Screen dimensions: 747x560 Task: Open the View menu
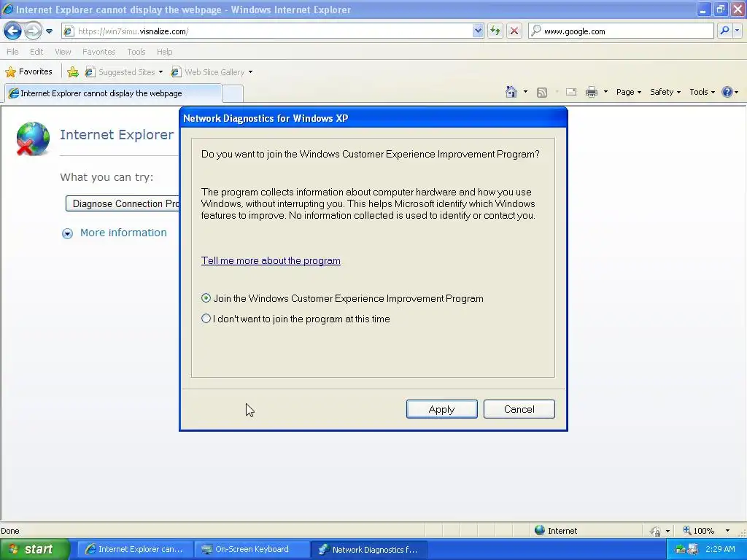(63, 52)
